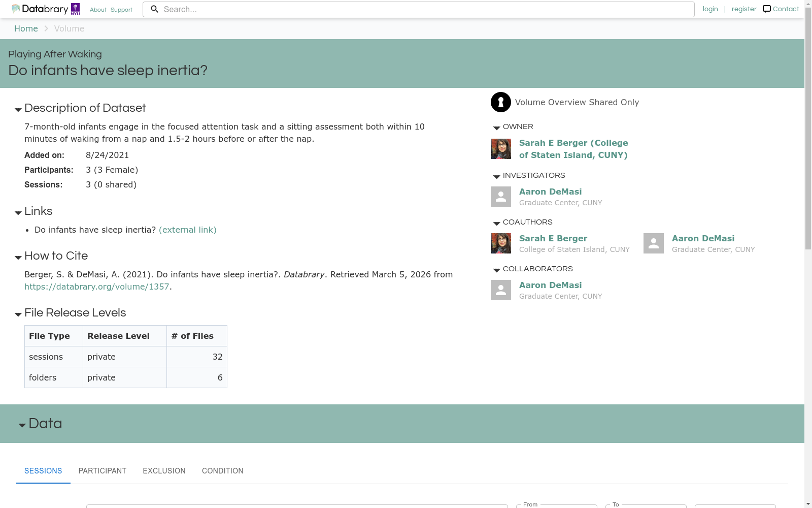
Task: Collapse the Data section
Action: point(22,425)
